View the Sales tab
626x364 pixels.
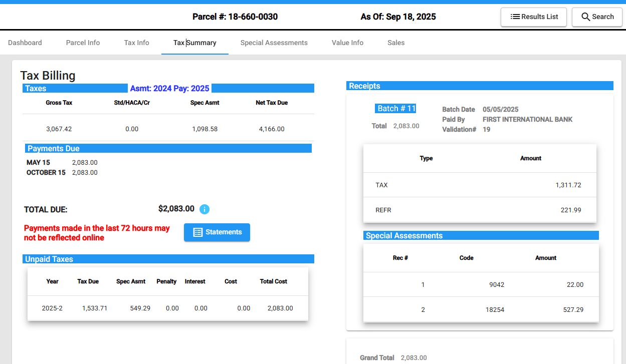(x=396, y=43)
